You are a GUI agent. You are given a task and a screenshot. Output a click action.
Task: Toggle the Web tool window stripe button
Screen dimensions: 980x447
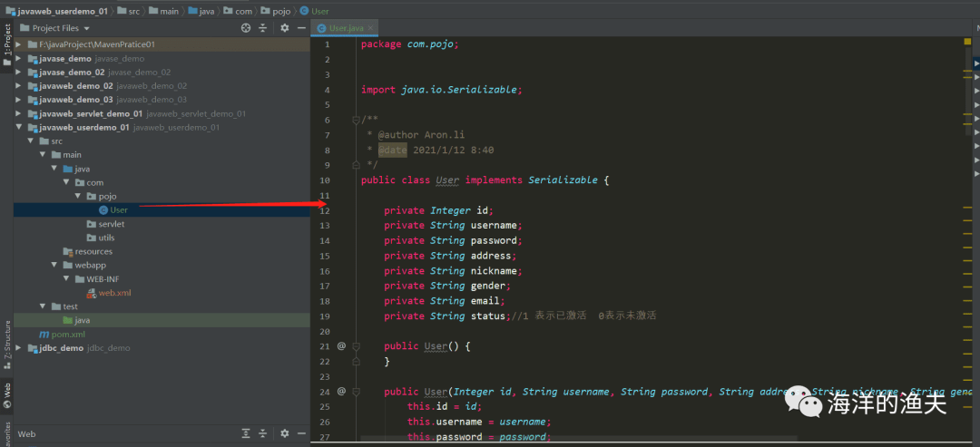click(x=7, y=396)
